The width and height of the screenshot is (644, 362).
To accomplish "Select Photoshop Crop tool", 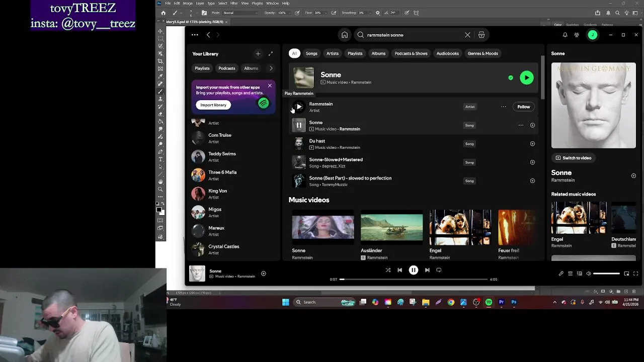I will tap(160, 61).
